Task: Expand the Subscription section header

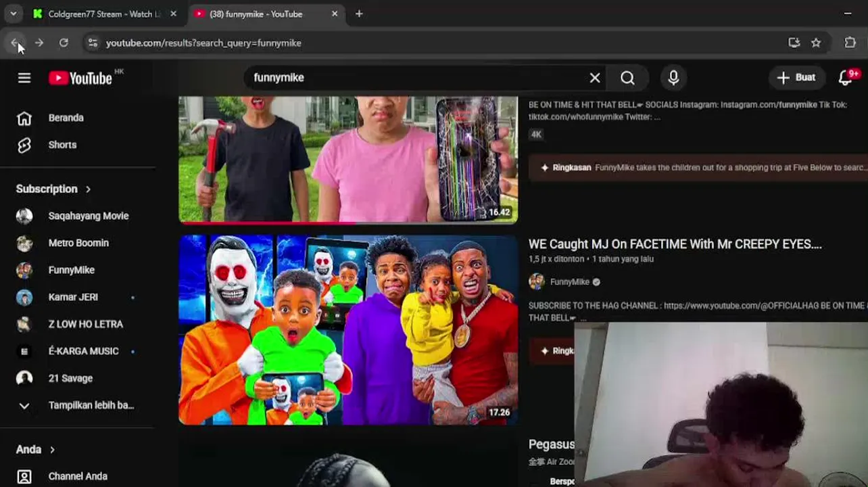Action: pos(53,189)
